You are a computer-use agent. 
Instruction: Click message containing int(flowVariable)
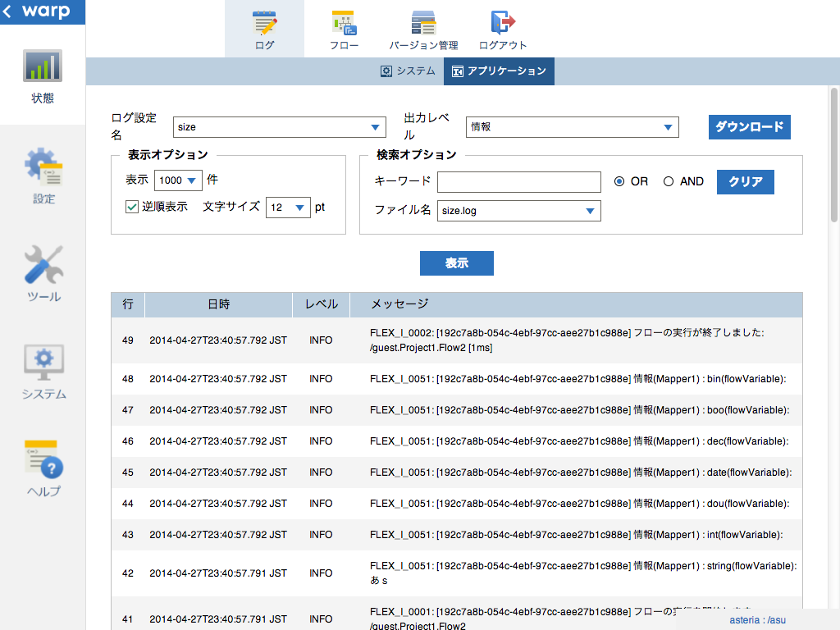pyautogui.click(x=577, y=534)
